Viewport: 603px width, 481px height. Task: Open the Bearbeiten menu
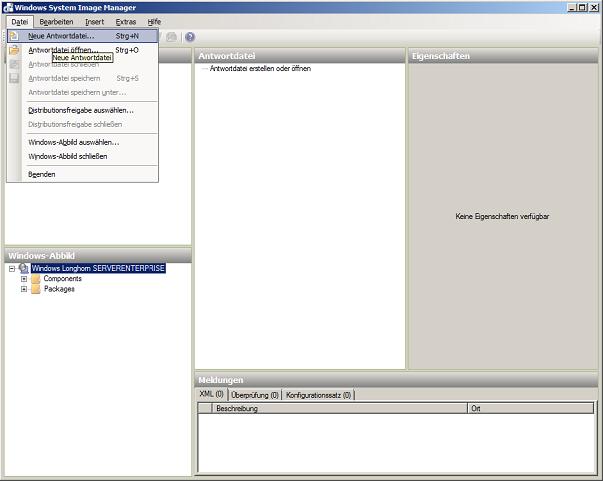point(56,22)
